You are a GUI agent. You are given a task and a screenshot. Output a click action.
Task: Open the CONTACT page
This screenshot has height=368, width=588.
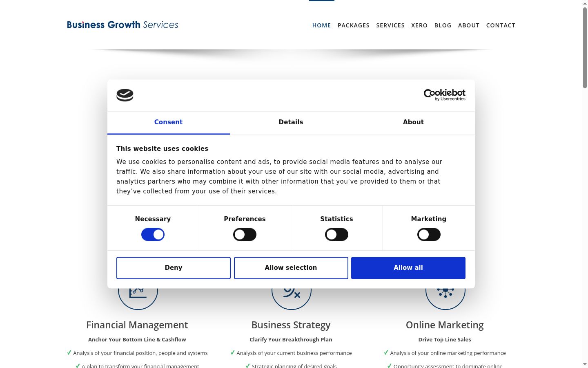pos(501,25)
